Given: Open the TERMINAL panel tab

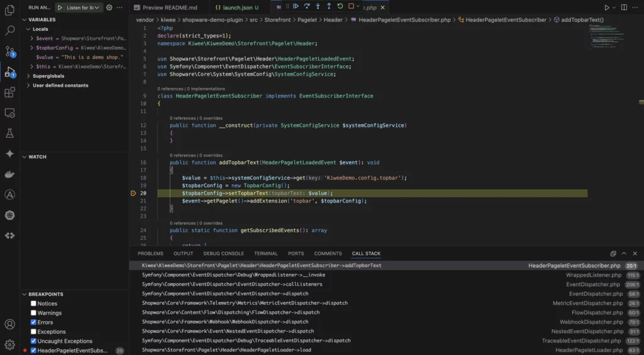Looking at the screenshot, I should point(266,254).
